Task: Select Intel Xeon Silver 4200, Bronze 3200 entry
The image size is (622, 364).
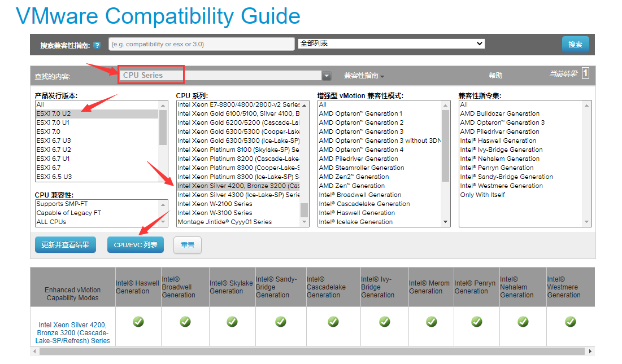Action: tap(238, 186)
